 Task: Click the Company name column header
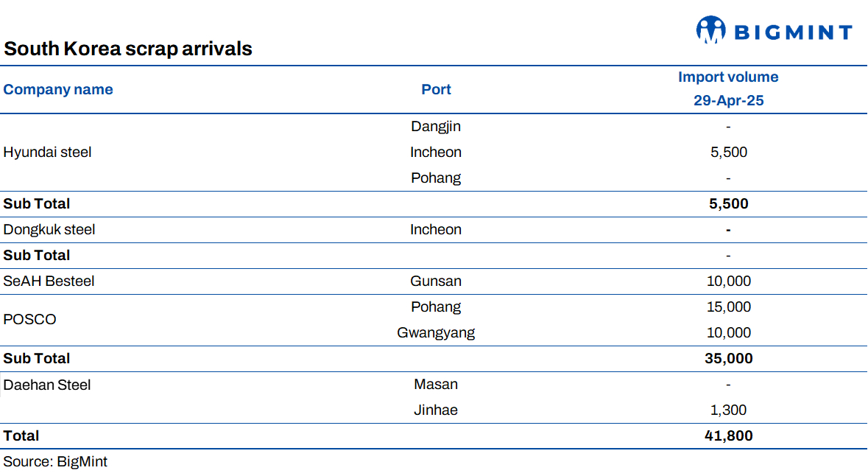point(58,90)
